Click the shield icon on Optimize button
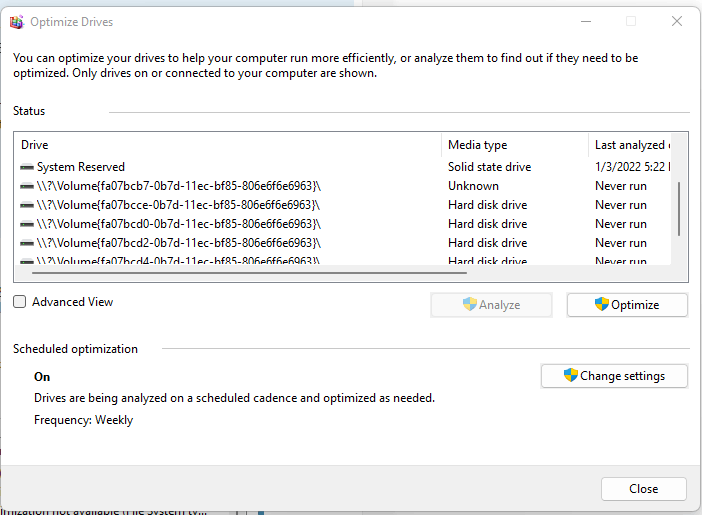 (602, 304)
